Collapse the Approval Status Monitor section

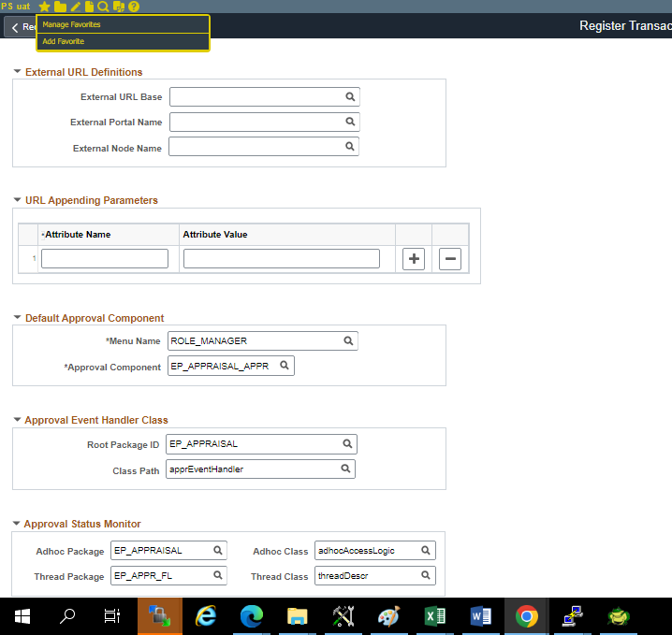tap(16, 523)
